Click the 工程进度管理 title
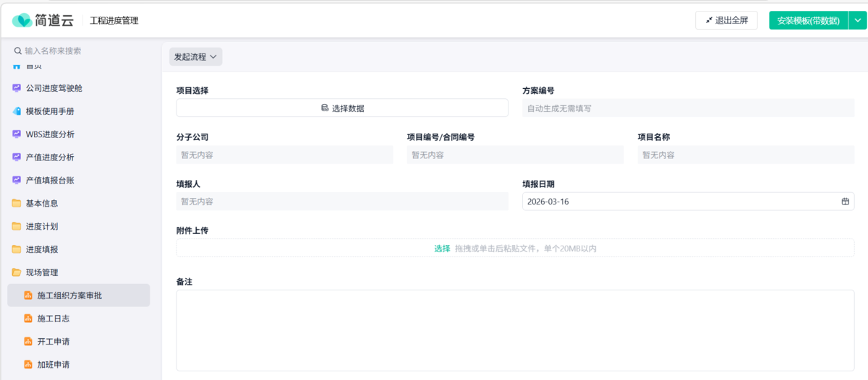The image size is (868, 380). (x=114, y=21)
